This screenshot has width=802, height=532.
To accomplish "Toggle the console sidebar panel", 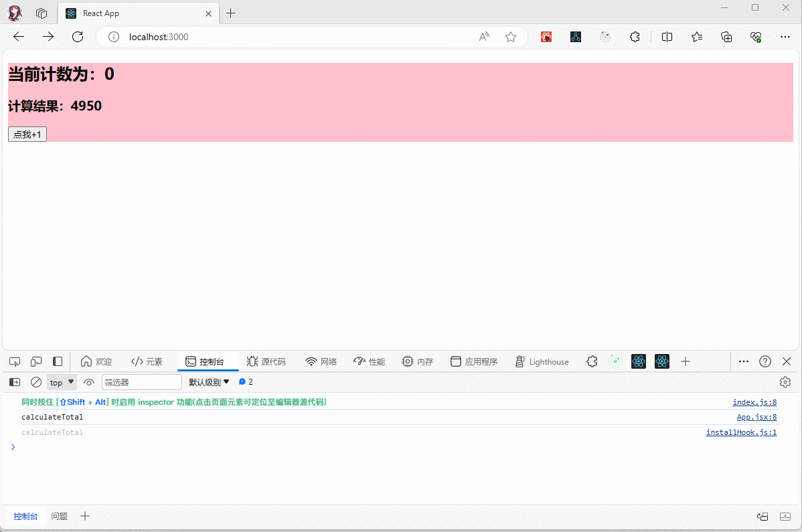I will click(x=15, y=382).
